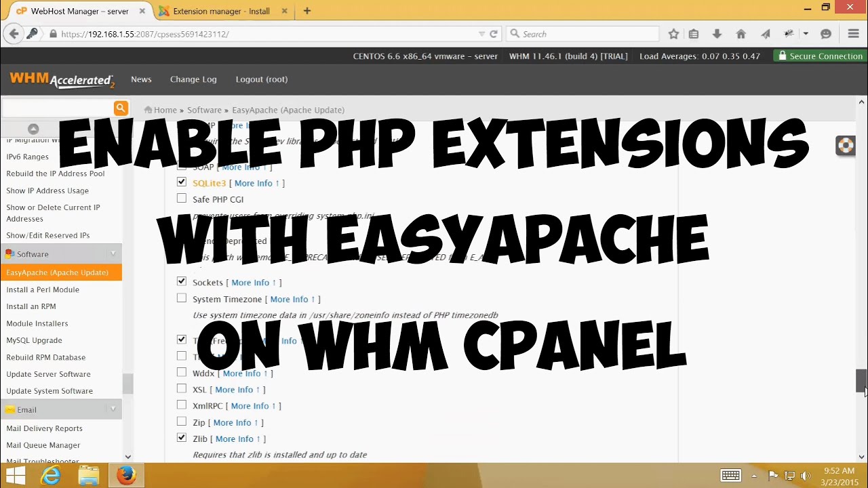Reload the page with the refresh icon
This screenshot has width=868, height=488.
click(494, 34)
